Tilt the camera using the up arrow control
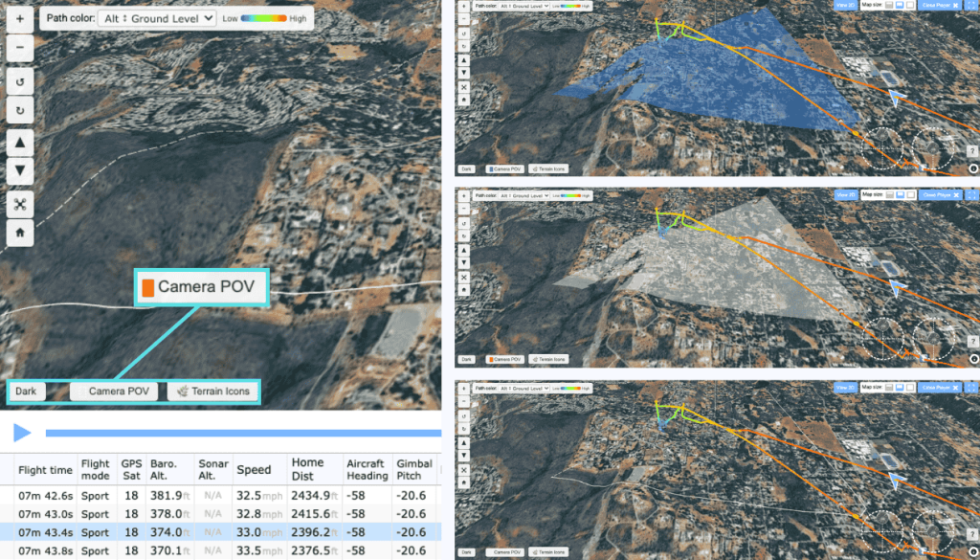This screenshot has height=560, width=980. tap(19, 142)
